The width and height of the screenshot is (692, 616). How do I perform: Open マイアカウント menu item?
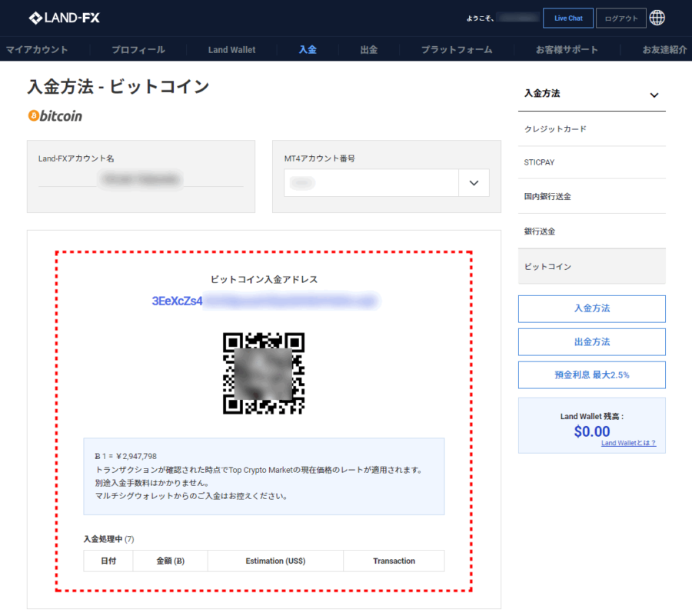click(x=37, y=49)
